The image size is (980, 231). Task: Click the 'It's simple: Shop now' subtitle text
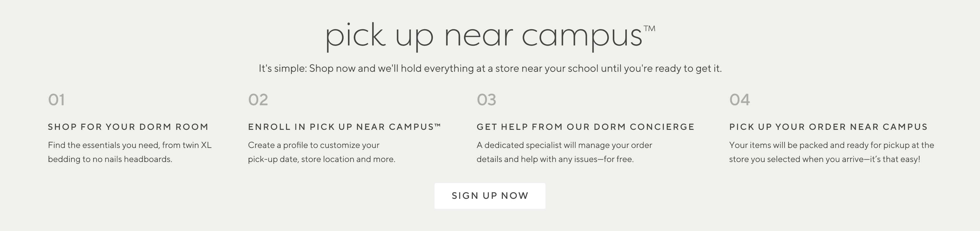pyautogui.click(x=490, y=69)
